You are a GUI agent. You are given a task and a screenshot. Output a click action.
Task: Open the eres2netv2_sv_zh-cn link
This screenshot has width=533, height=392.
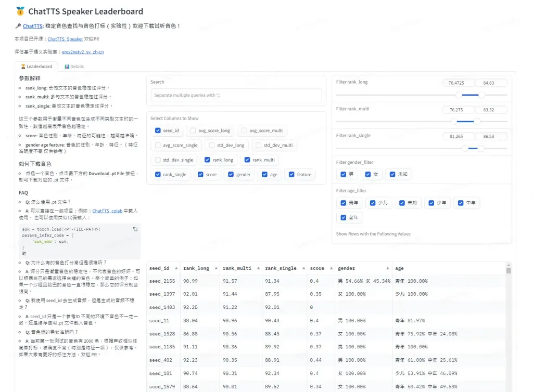(x=83, y=51)
